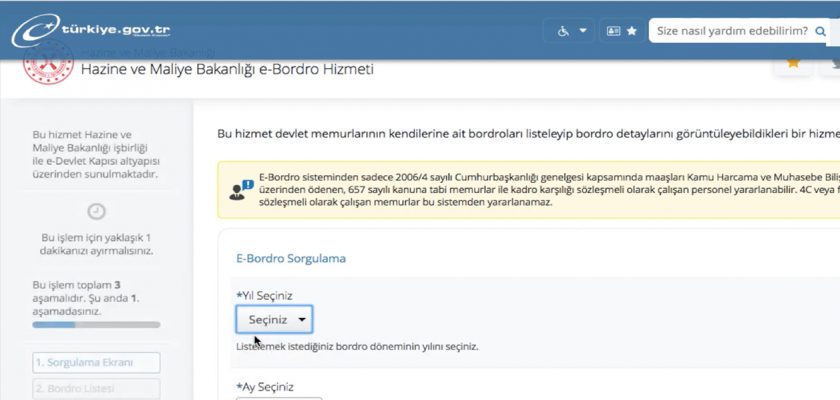Click the 'E-Bordro Sorgulama' heading
Screen dimensions: 840x400
[x=290, y=258]
